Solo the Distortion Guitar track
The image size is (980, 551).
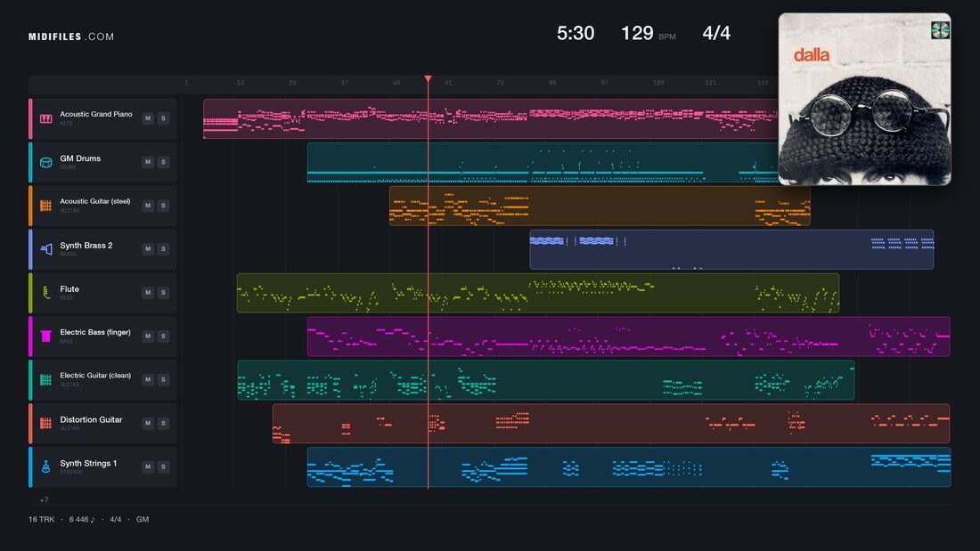tap(163, 423)
